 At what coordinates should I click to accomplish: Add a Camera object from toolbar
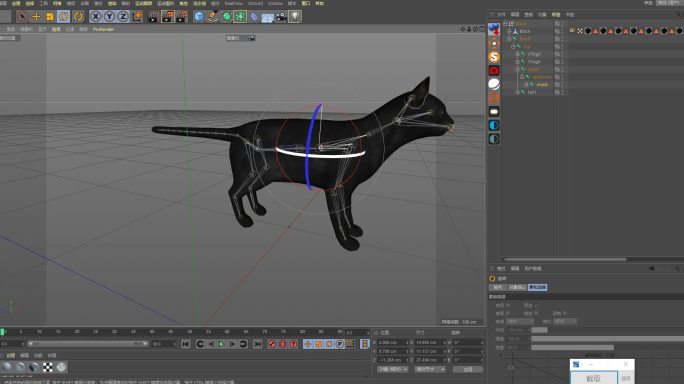click(x=281, y=17)
